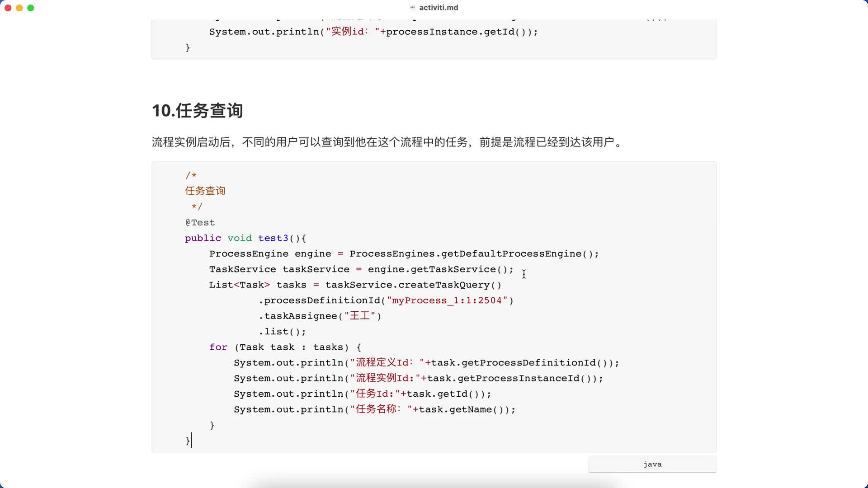Click the task.getId() println line
868x488 pixels.
(362, 394)
